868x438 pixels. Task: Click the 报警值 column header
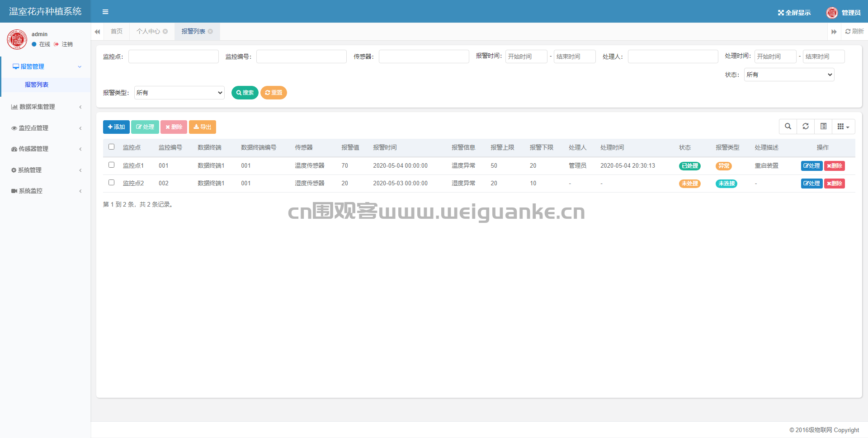tap(350, 148)
